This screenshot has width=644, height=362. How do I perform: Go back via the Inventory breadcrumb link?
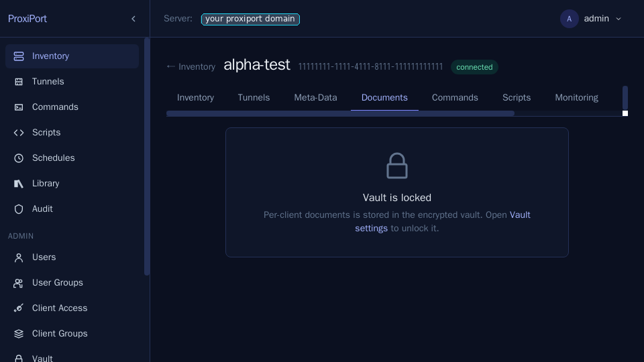(x=191, y=67)
